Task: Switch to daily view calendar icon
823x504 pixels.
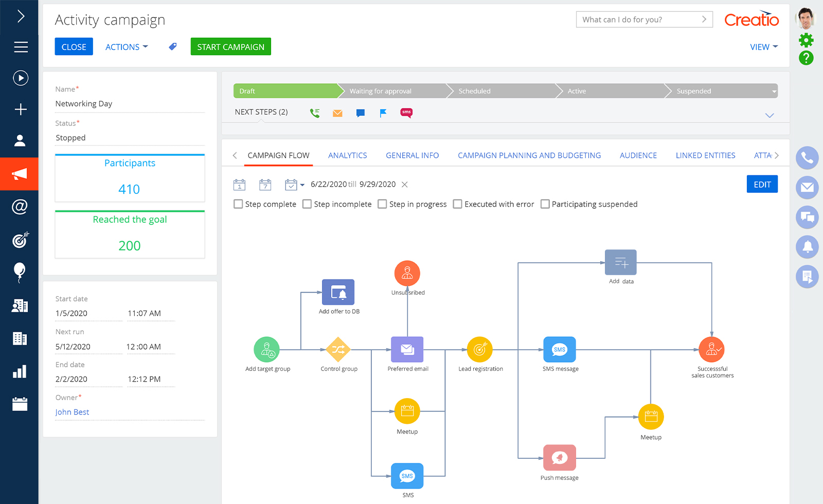Action: click(x=239, y=184)
